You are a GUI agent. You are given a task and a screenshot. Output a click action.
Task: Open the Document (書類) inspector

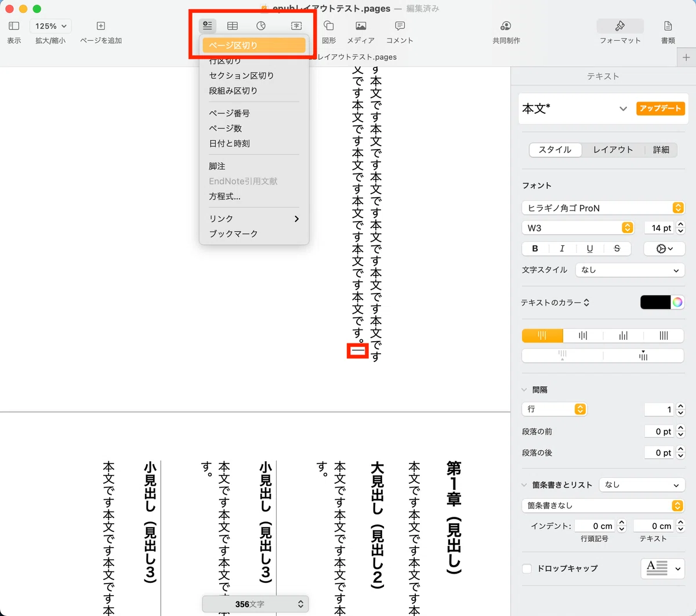(x=668, y=26)
